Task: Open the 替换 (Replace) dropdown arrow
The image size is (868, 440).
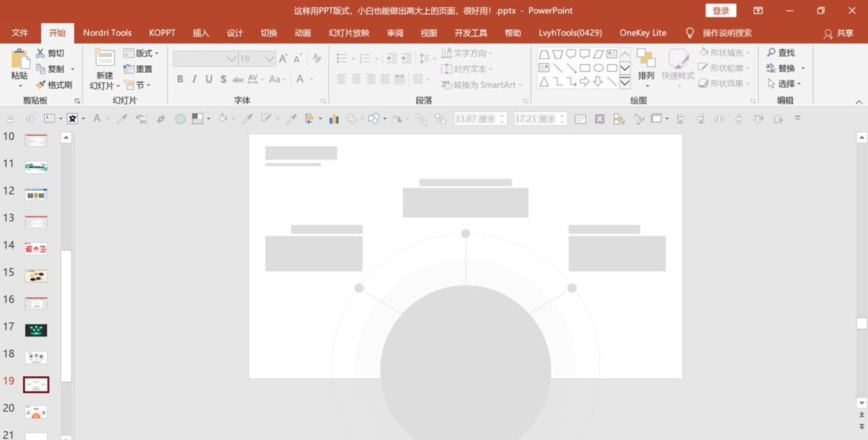Action: (x=803, y=69)
